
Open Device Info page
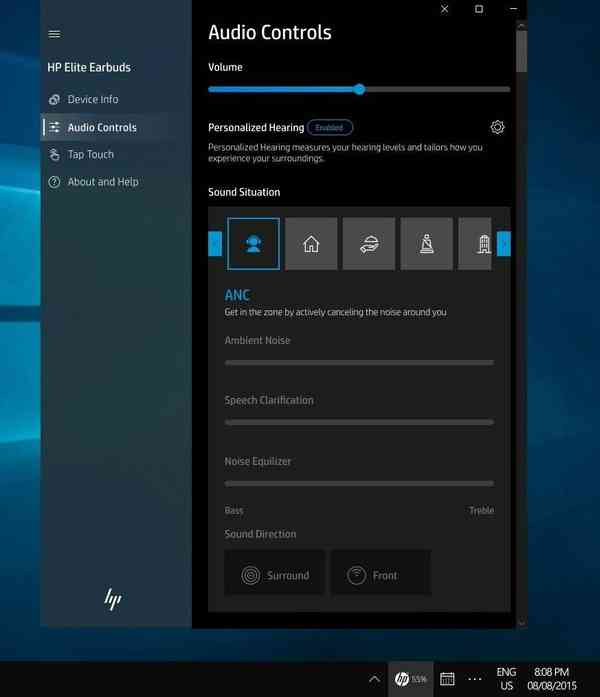(x=92, y=100)
